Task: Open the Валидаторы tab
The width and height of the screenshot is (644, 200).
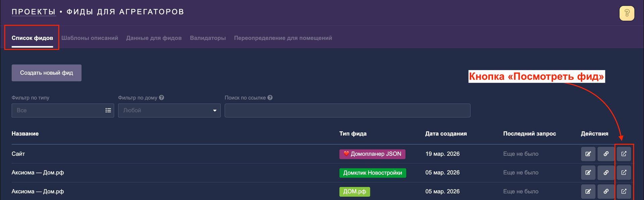Action: point(208,38)
